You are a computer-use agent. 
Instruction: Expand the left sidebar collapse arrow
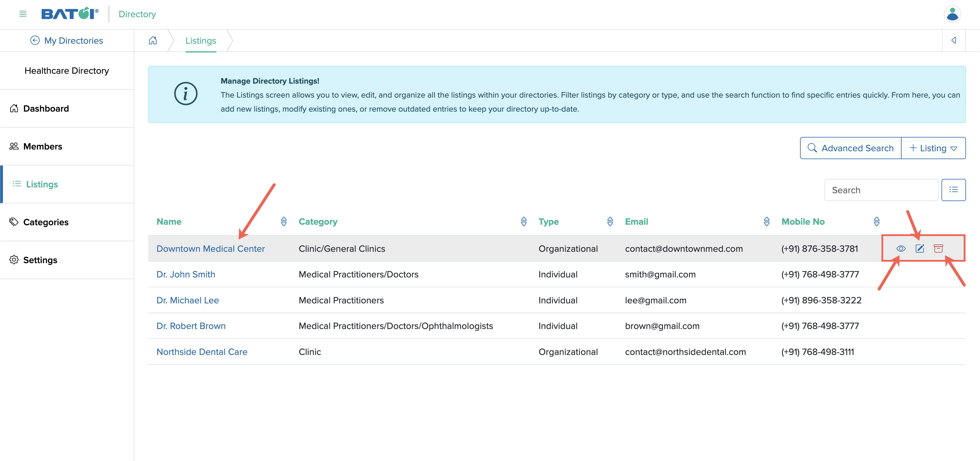[x=954, y=41]
